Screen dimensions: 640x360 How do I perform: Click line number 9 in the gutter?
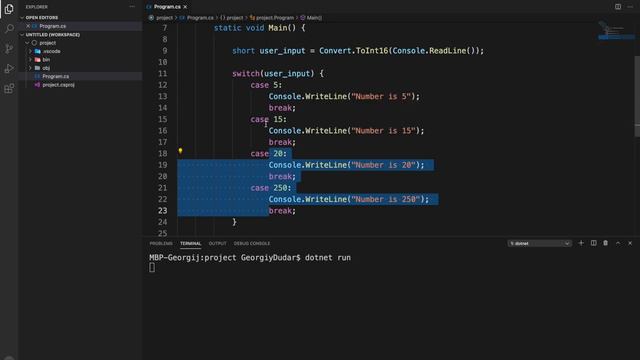click(x=164, y=51)
